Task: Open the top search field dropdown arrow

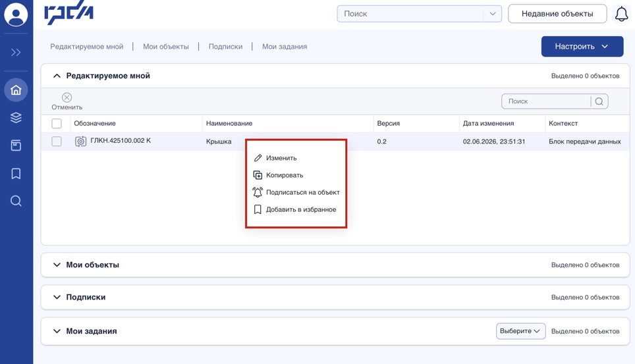Action: click(493, 14)
